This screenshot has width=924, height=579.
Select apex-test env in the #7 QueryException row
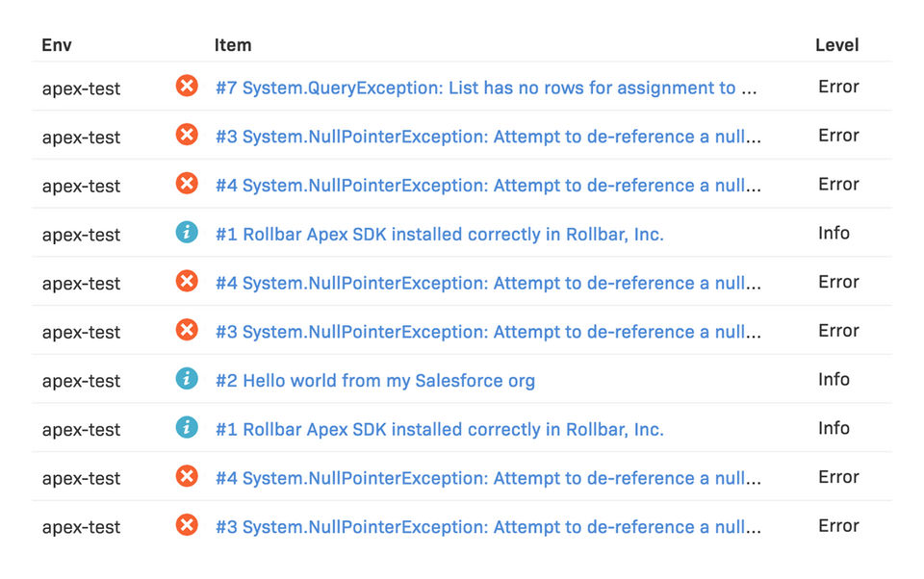coord(81,88)
